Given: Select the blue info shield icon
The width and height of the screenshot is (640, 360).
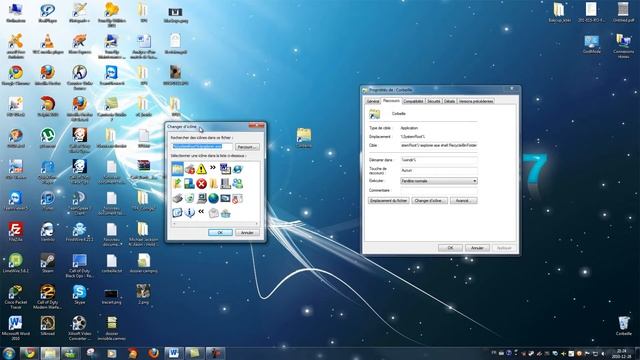Looking at the screenshot, I should point(189,213).
